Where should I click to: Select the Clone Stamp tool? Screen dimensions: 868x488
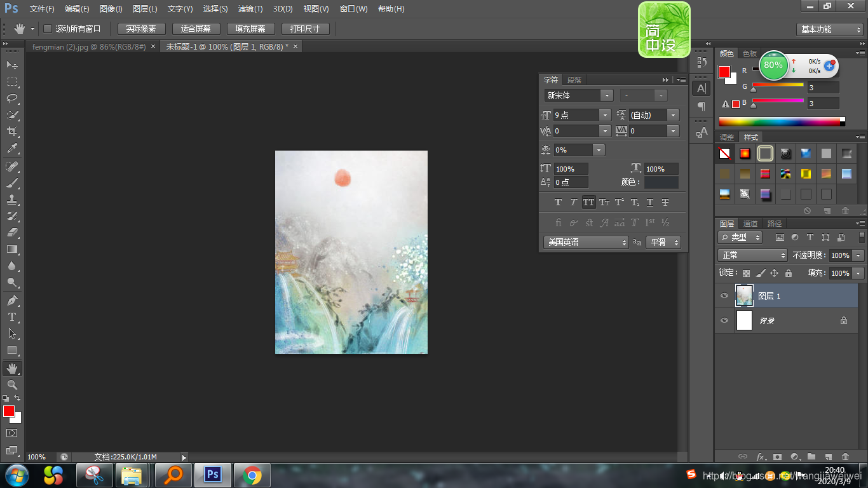pos(12,200)
